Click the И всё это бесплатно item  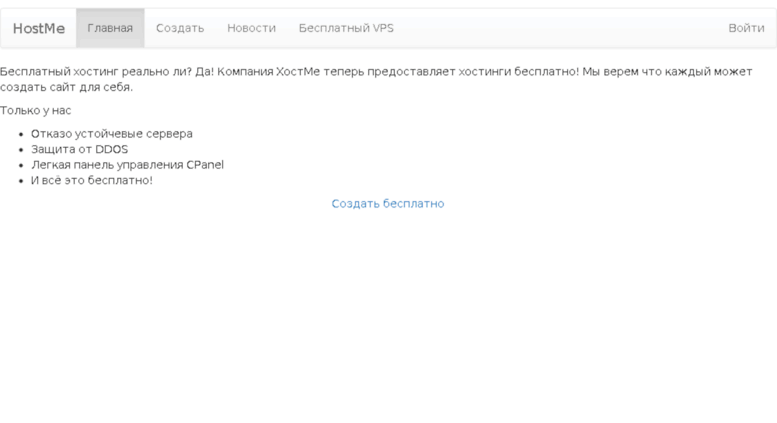[92, 180]
